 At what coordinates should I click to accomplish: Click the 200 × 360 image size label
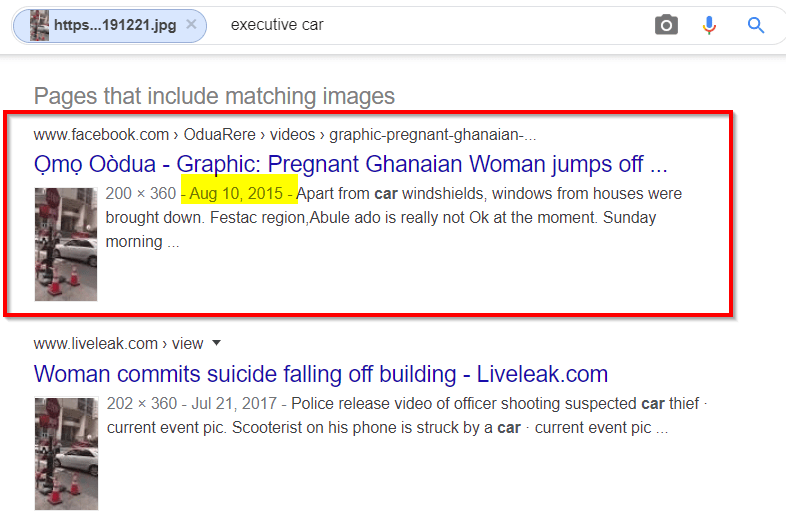141,194
